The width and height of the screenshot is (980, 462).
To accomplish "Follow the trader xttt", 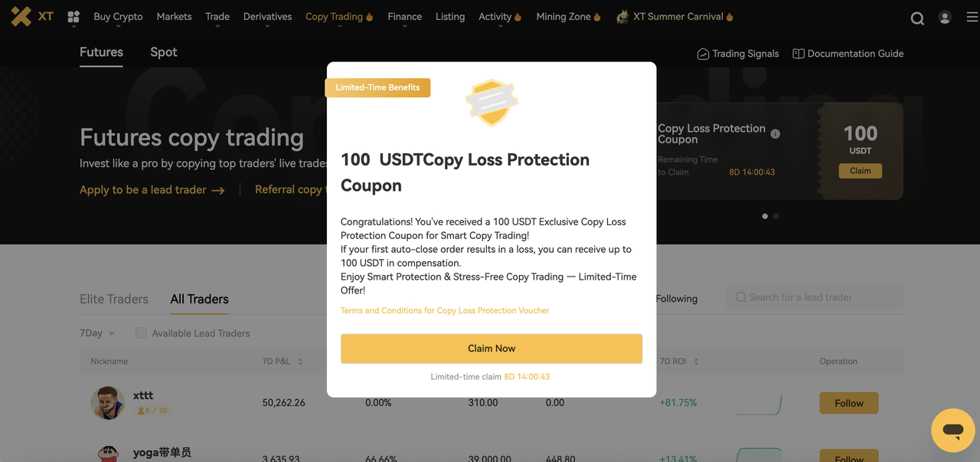I will tap(848, 403).
